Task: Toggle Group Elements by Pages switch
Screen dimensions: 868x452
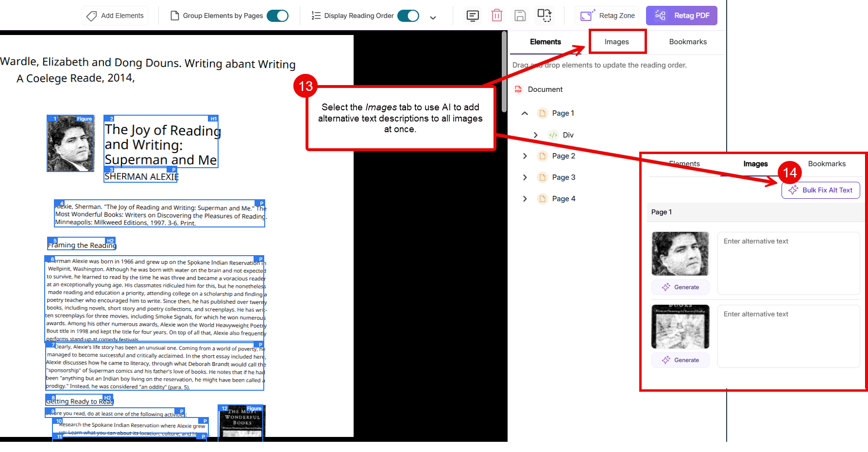Action: tap(277, 16)
